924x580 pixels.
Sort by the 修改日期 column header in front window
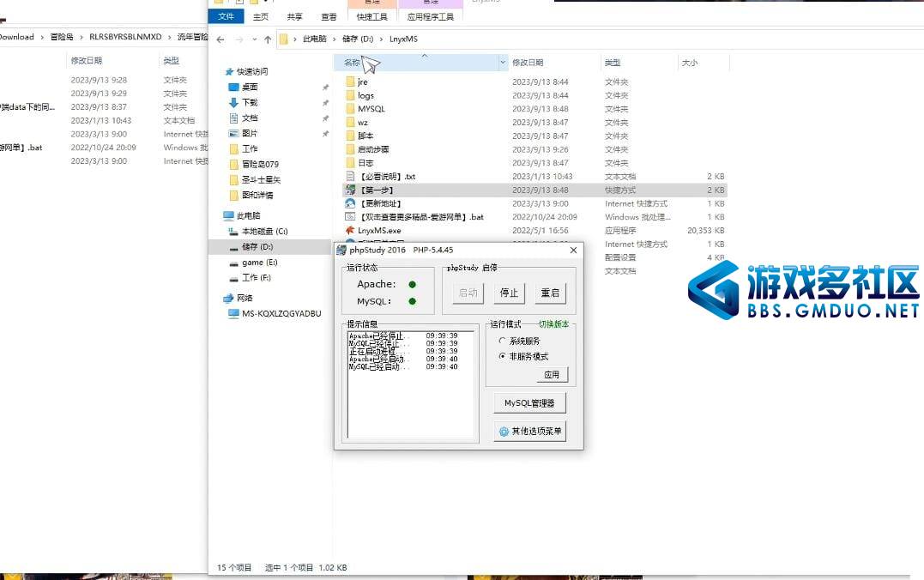click(528, 63)
